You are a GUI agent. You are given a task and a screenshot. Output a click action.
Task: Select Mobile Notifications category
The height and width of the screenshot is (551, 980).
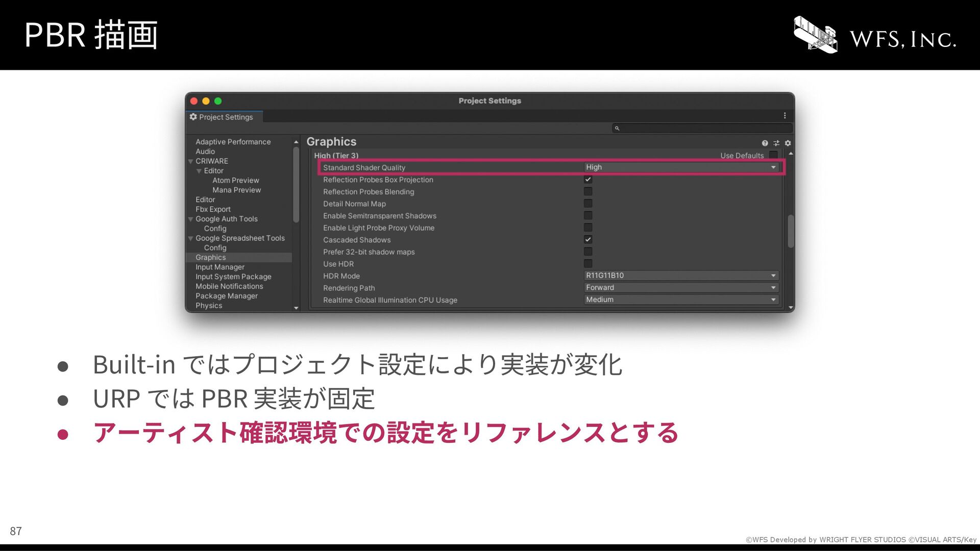point(229,287)
